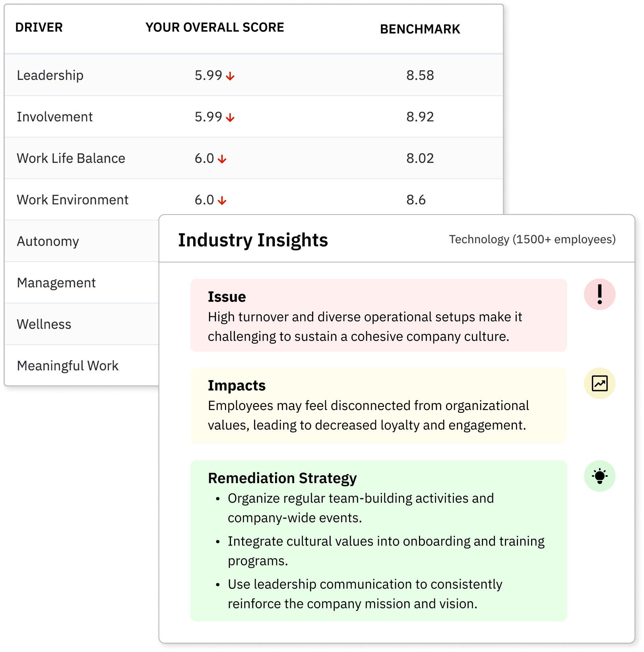This screenshot has width=644, height=652.
Task: Toggle the Wellness driver row
Action: [x=44, y=324]
